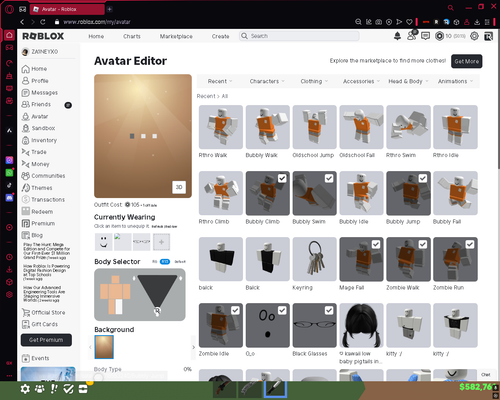This screenshot has width=500, height=400.
Task: Select the Avatar - Roblox browser tab
Action: pyautogui.click(x=67, y=9)
